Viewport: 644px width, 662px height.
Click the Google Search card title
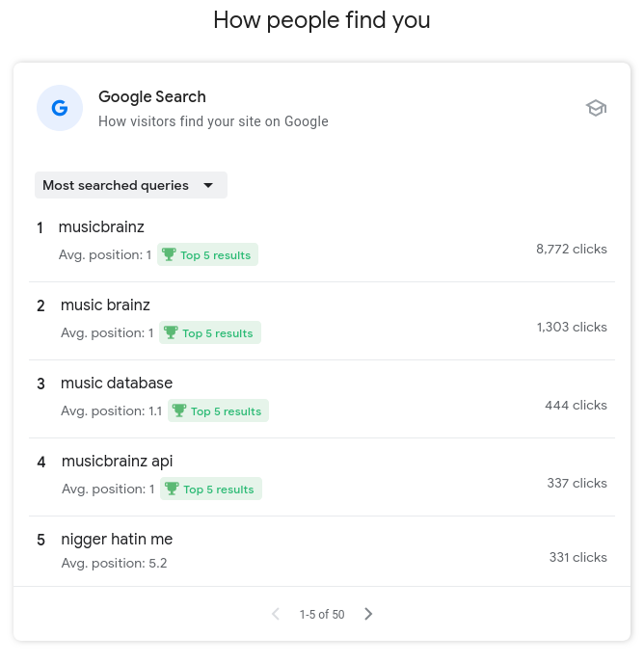tap(152, 96)
